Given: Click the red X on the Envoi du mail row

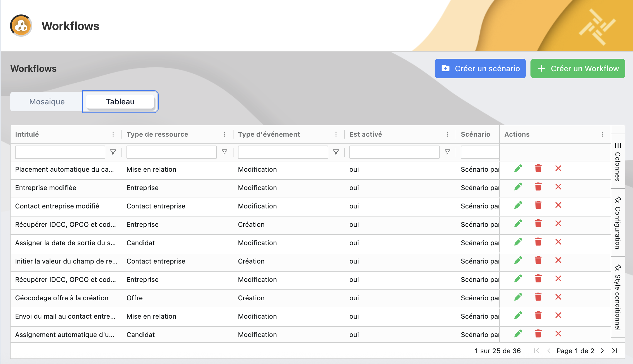Looking at the screenshot, I should click(558, 316).
